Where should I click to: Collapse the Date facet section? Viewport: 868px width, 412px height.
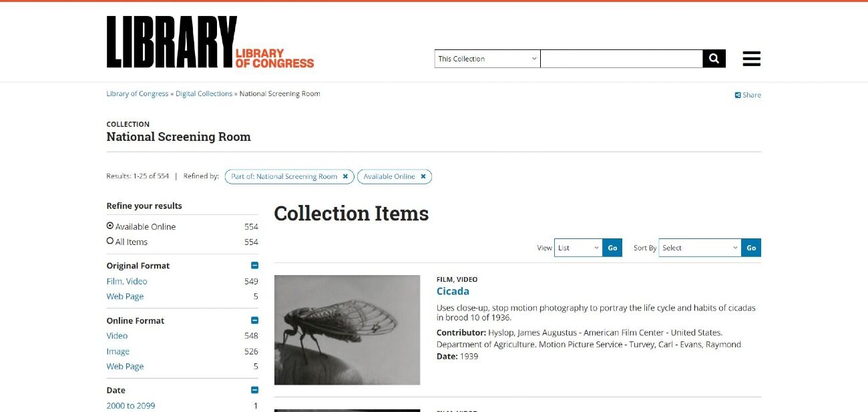tap(254, 390)
